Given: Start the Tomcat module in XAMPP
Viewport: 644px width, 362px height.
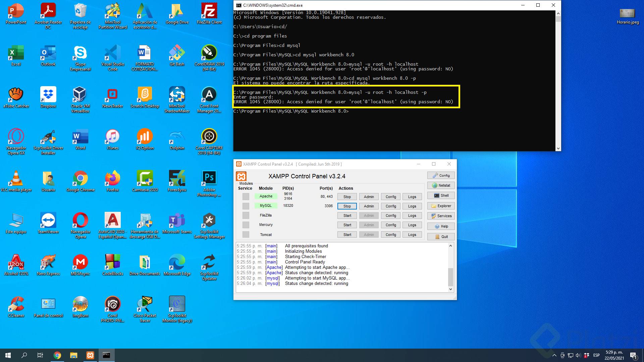Looking at the screenshot, I should click(x=347, y=235).
